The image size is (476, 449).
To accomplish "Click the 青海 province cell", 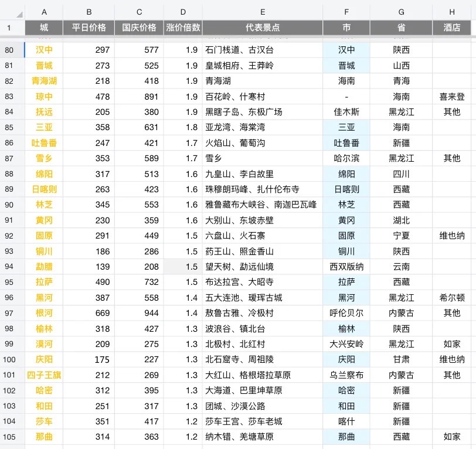I will (402, 81).
